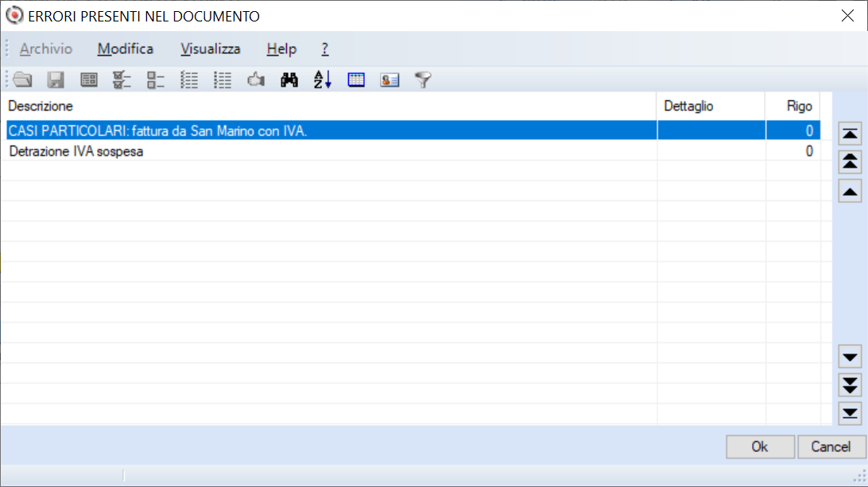Viewport: 868px width, 487px height.
Task: Open the Modifica menu
Action: pyautogui.click(x=125, y=48)
